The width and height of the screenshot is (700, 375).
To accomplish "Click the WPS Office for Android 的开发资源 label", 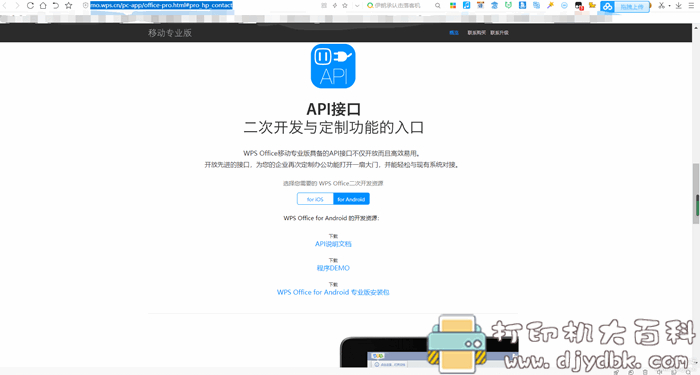I will tap(331, 218).
